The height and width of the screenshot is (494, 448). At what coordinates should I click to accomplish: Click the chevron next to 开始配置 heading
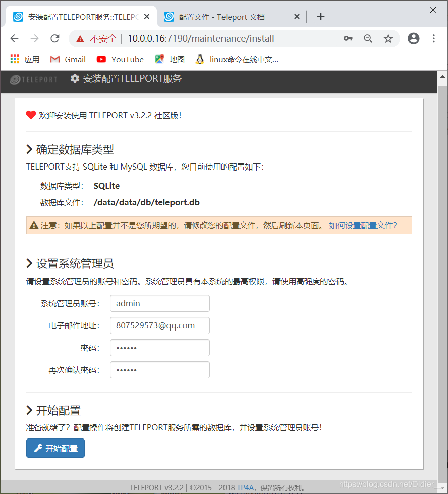(29, 410)
